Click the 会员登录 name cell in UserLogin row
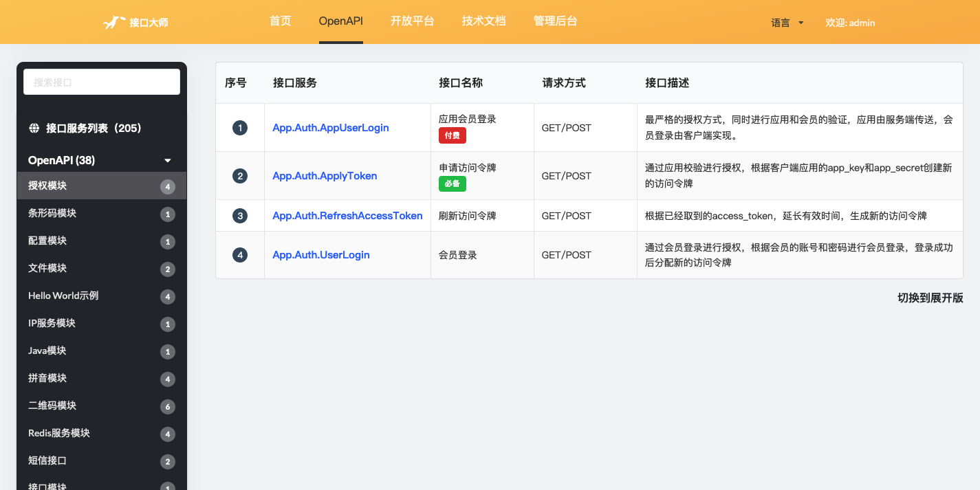 [x=458, y=255]
